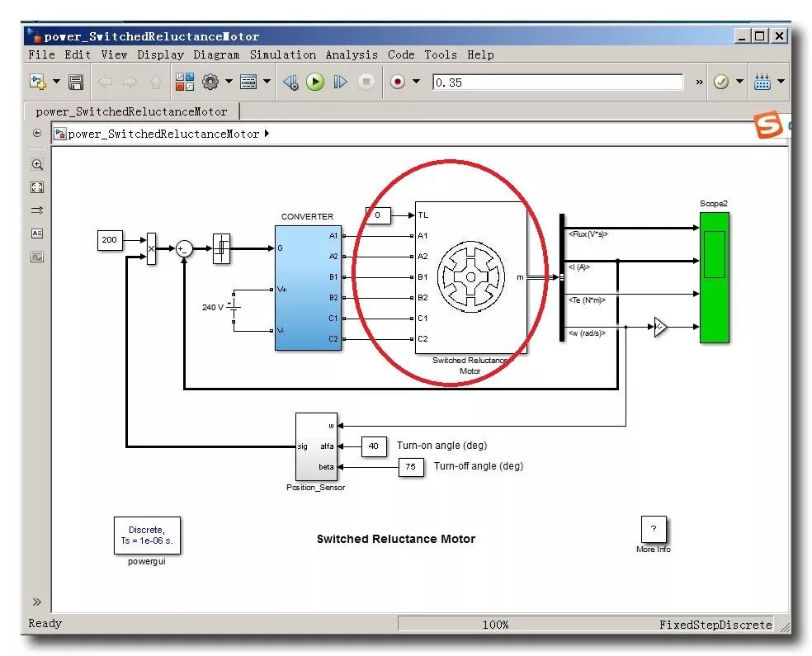Click the green Scope2 block
This screenshot has width=812, height=656.
[714, 276]
